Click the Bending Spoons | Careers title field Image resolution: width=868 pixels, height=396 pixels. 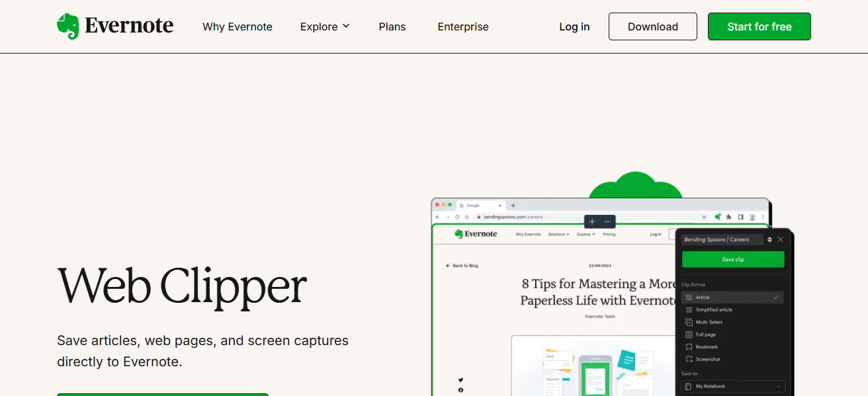coord(722,239)
